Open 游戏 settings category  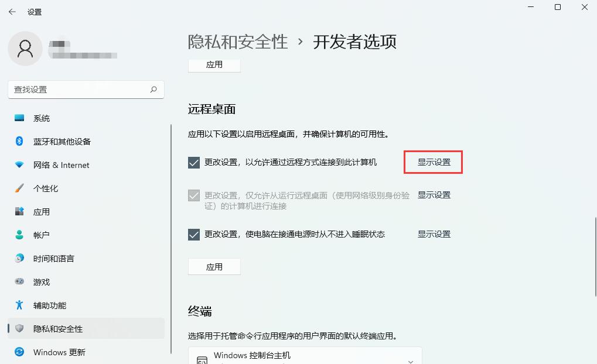pos(86,282)
